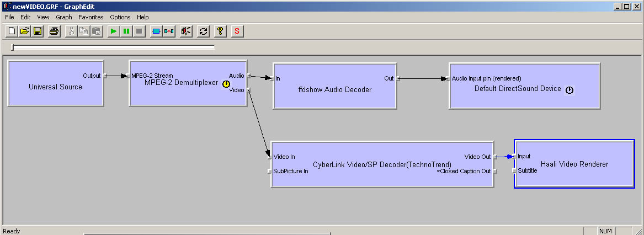
Task: Play the graph with green arrow
Action: point(114,31)
